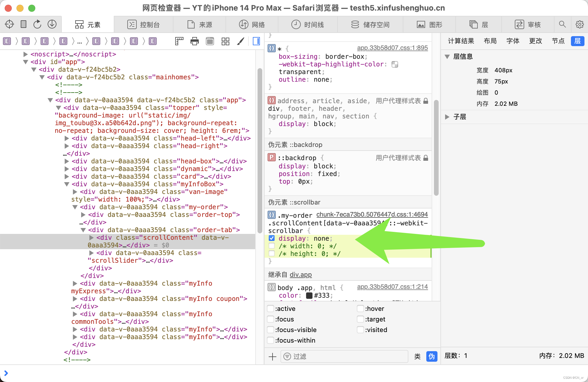Click the div.app inherited styles link

(300, 274)
